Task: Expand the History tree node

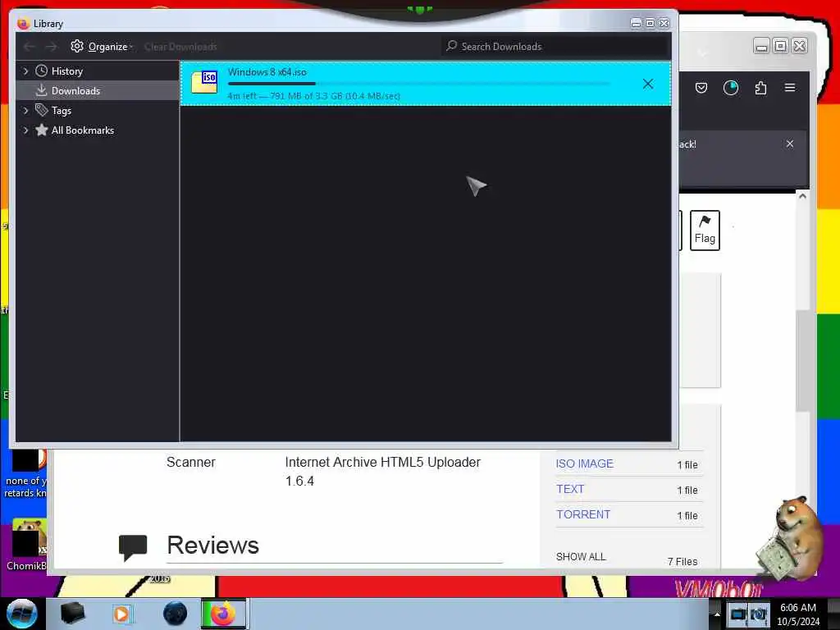Action: tap(25, 71)
